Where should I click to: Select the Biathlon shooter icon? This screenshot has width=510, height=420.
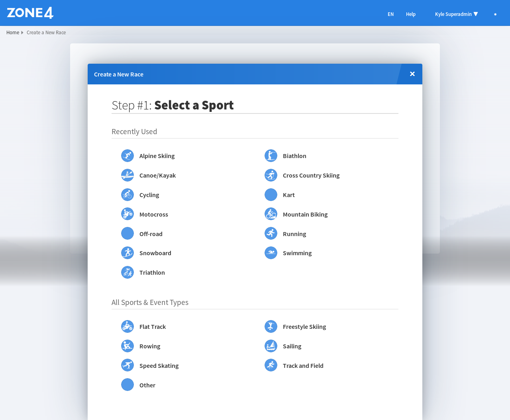point(271,156)
